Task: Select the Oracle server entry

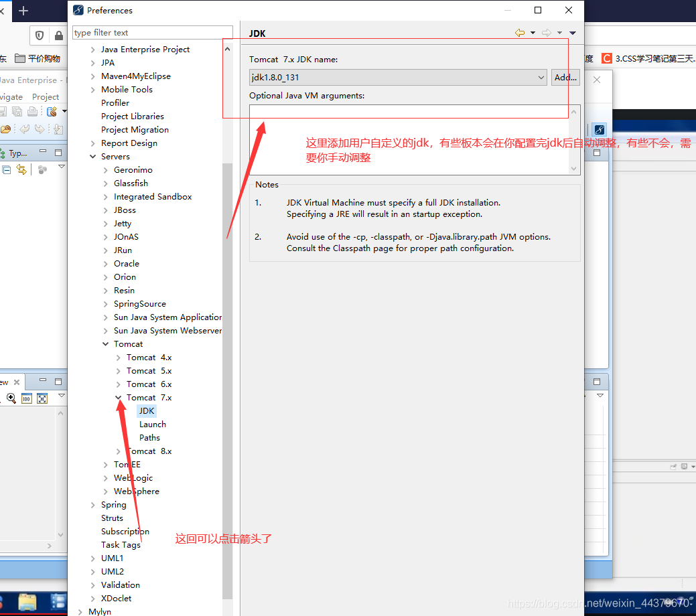Action: [127, 264]
